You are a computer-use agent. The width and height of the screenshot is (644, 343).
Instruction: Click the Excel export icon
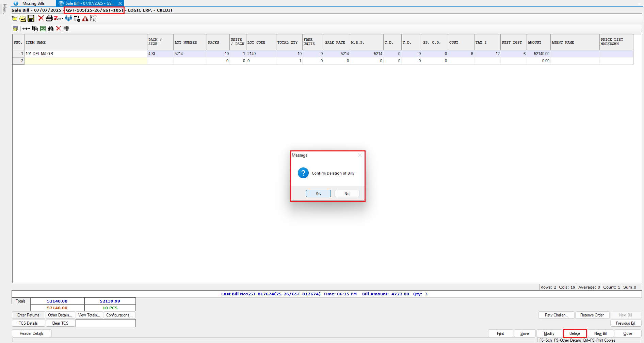click(43, 29)
